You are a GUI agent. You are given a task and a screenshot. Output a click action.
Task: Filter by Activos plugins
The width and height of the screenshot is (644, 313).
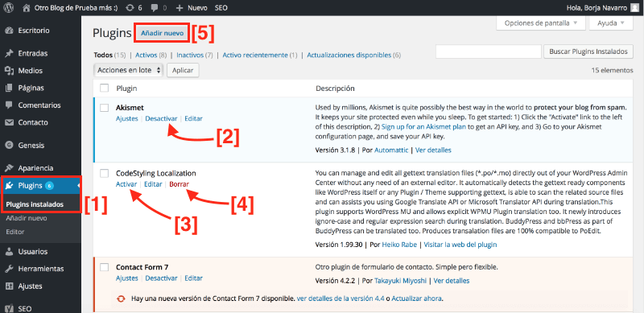[x=147, y=55]
